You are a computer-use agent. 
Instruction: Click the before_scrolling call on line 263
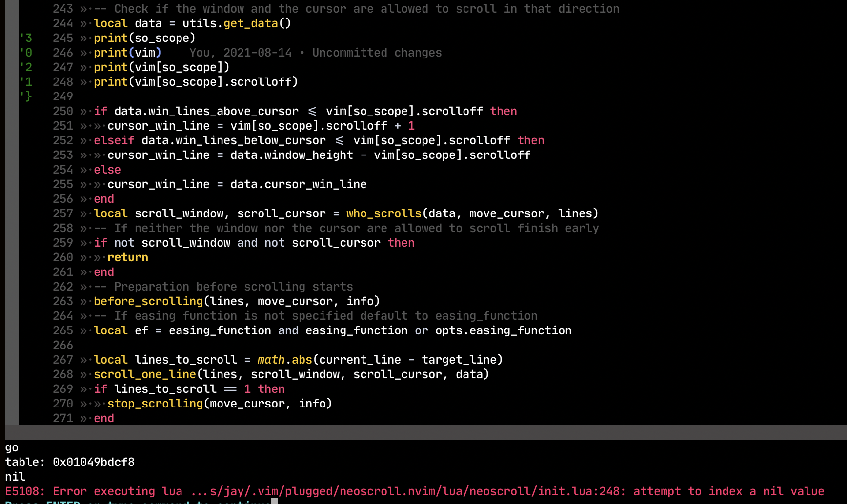(x=148, y=301)
